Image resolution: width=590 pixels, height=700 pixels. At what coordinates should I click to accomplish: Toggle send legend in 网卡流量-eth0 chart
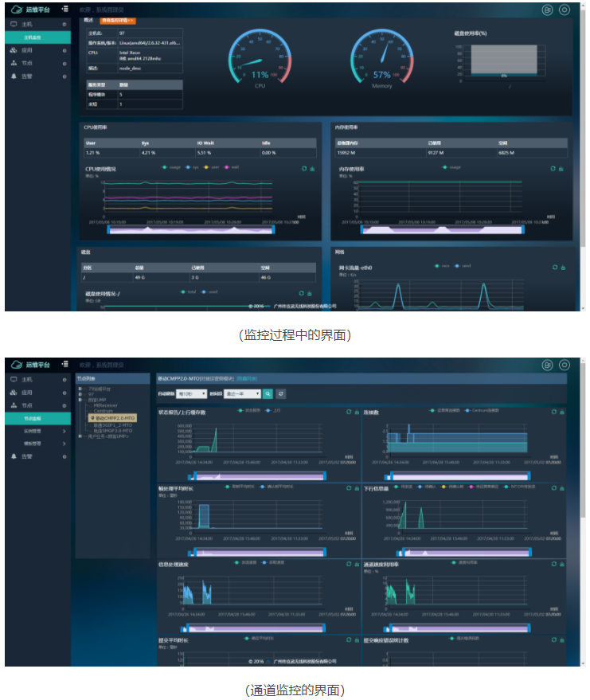[463, 266]
